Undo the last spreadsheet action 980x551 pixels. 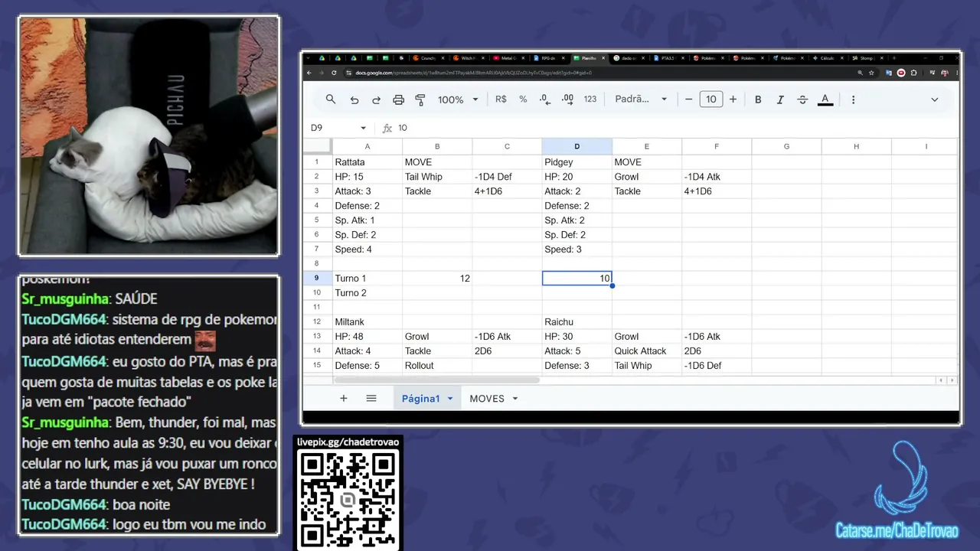[x=354, y=99]
